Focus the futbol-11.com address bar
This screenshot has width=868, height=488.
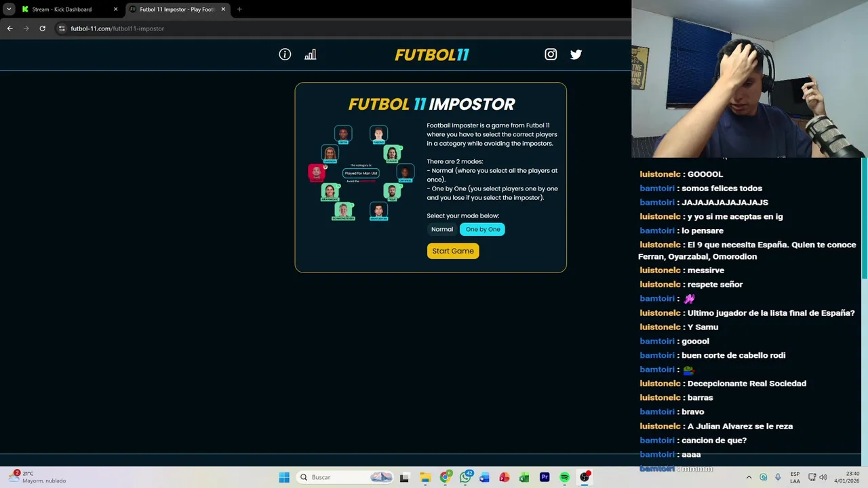pyautogui.click(x=339, y=28)
